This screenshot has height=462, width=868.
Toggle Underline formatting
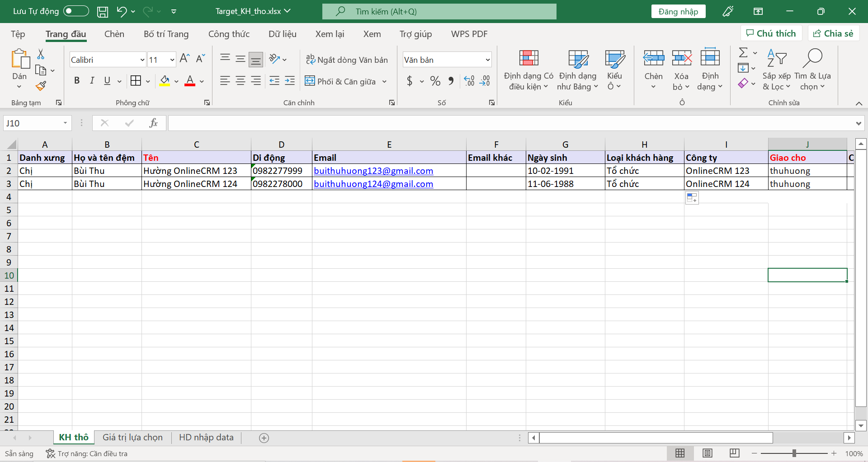pos(107,80)
